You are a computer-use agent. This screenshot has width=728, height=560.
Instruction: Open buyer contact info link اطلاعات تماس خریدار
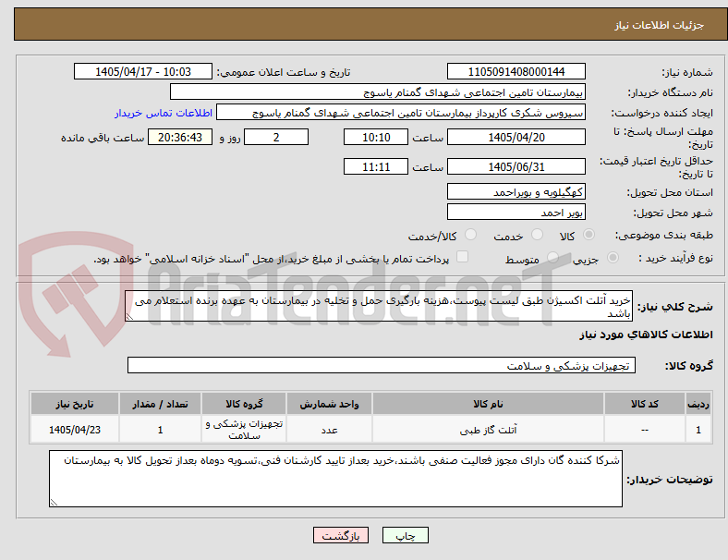164,113
